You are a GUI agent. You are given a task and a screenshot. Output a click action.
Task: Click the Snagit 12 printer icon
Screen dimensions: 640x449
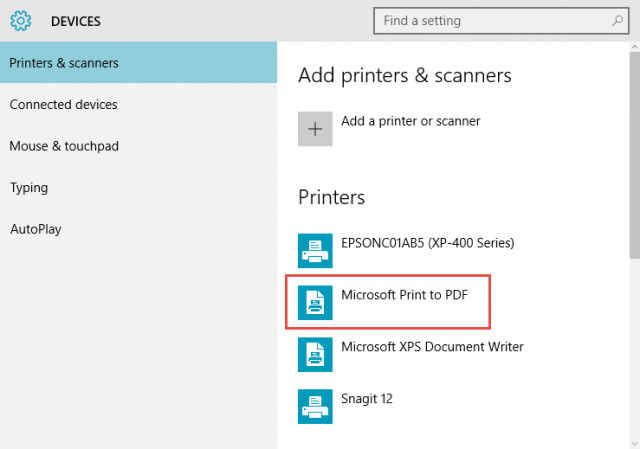pos(315,405)
